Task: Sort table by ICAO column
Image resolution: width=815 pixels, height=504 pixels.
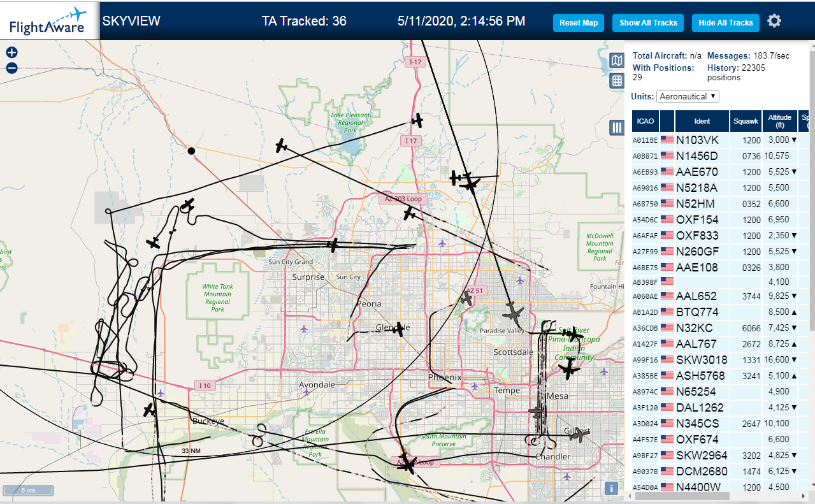Action: [646, 121]
